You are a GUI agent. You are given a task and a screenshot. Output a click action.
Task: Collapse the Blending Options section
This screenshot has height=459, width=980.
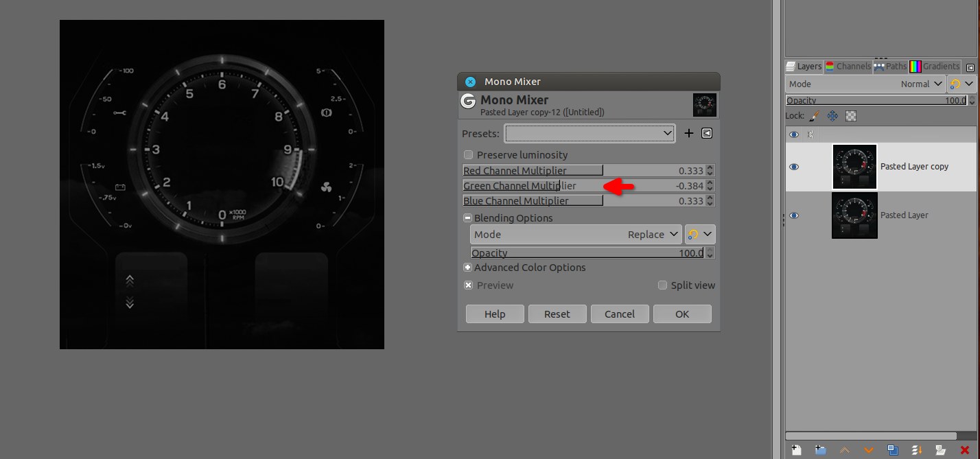pyautogui.click(x=467, y=218)
